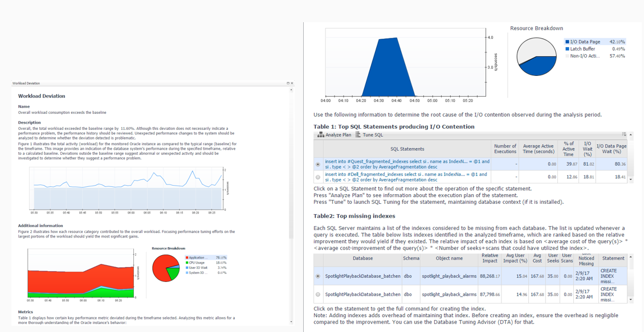644x332 pixels.
Task: Sort by Relative Impact column header
Action: [490, 258]
